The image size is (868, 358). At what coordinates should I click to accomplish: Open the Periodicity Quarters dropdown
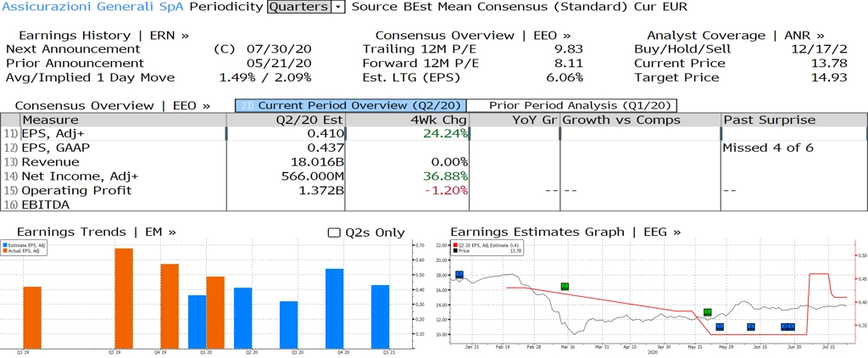click(x=306, y=7)
